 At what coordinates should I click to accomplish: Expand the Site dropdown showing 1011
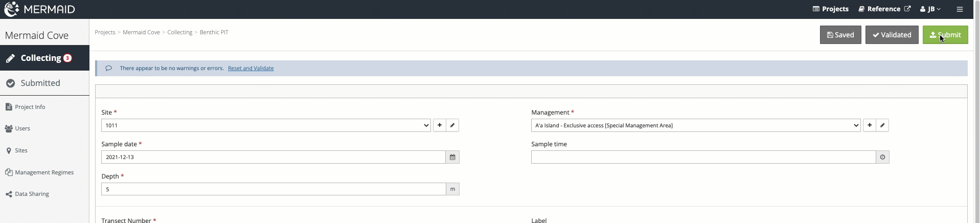pos(266,125)
